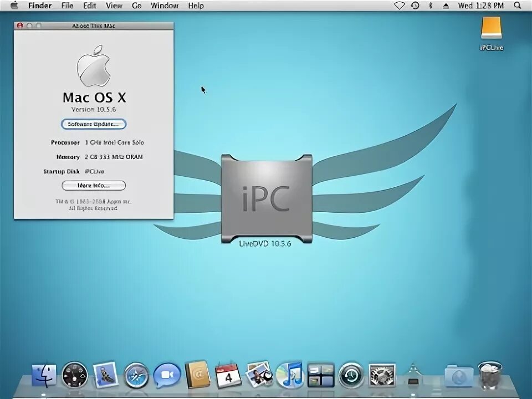Viewport: 532px width, 399px height.
Task: Click the AirPort Wi-Fi status icon
Action: (400, 6)
